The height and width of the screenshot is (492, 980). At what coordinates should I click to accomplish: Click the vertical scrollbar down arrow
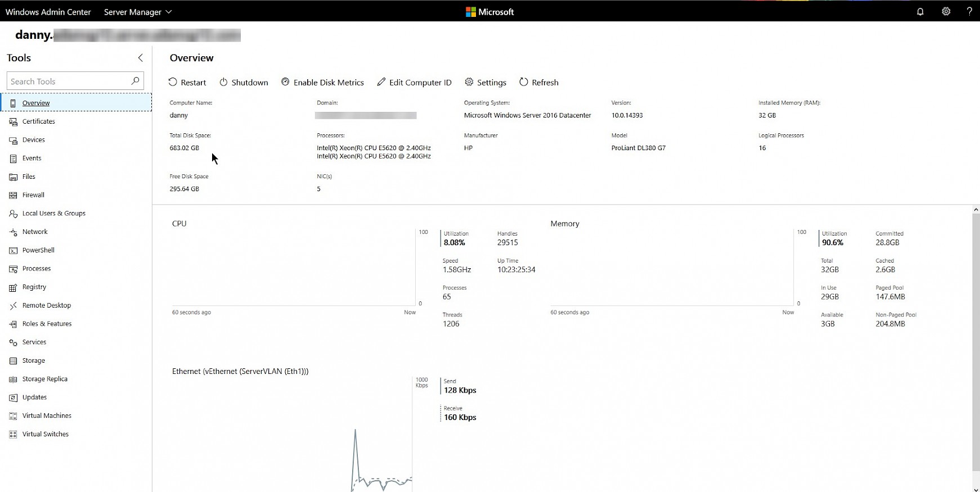[x=976, y=489]
